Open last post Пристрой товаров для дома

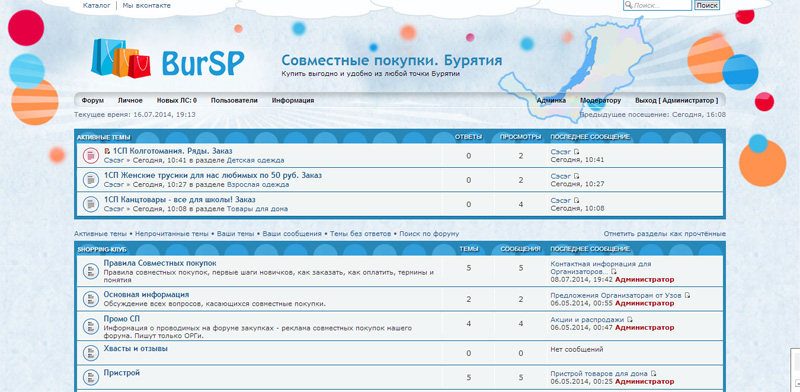599,374
